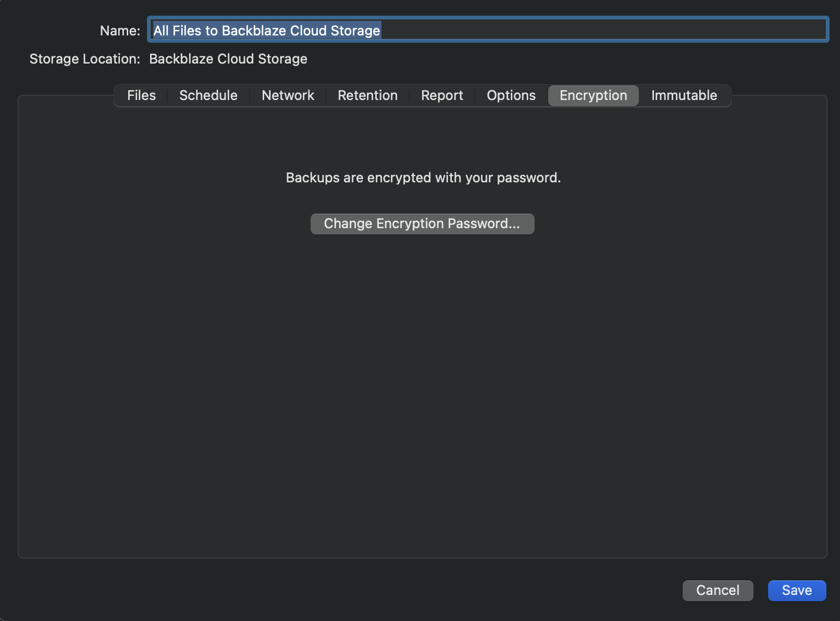Show the Report tab
Viewport: 840px width, 621px height.
coord(442,95)
